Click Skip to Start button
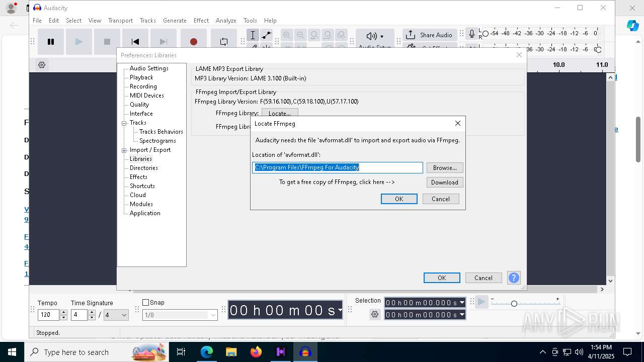 pyautogui.click(x=135, y=42)
